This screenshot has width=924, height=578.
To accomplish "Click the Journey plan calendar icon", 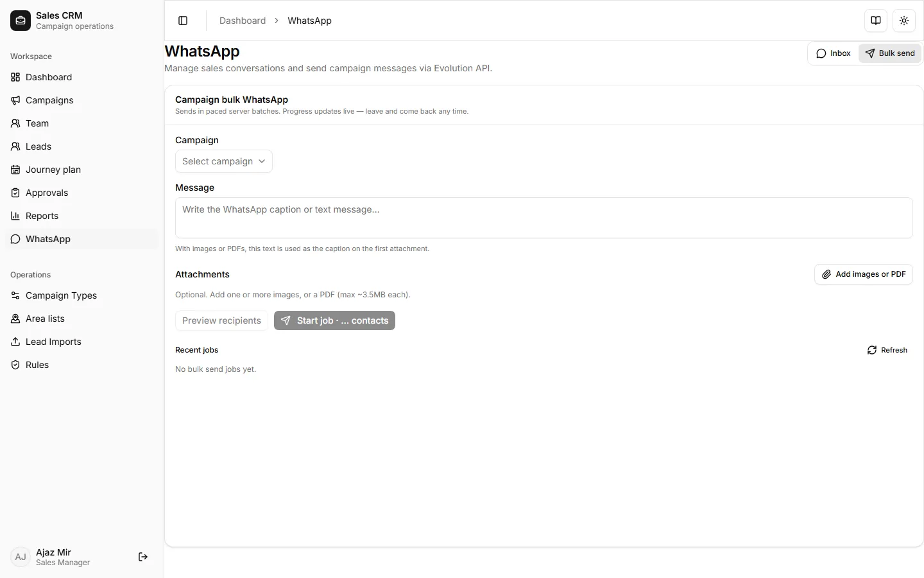I will pos(15,170).
